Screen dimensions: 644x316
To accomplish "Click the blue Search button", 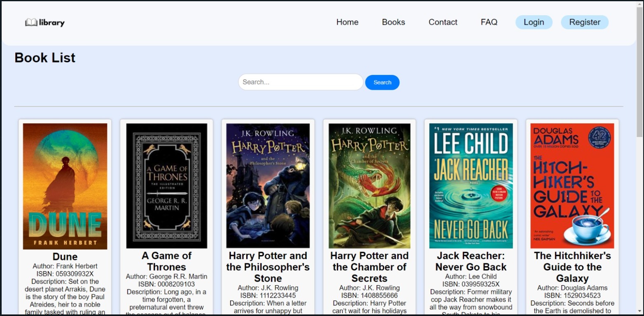I will (382, 82).
